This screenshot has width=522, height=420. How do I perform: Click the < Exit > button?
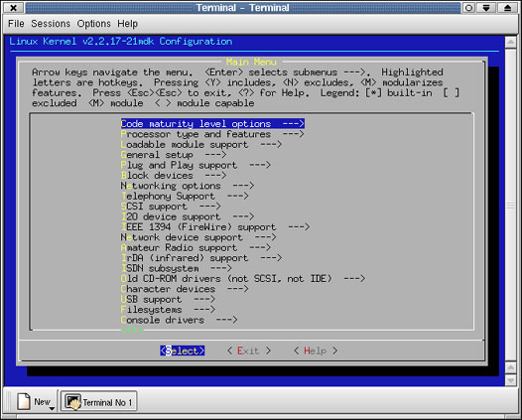pos(249,350)
